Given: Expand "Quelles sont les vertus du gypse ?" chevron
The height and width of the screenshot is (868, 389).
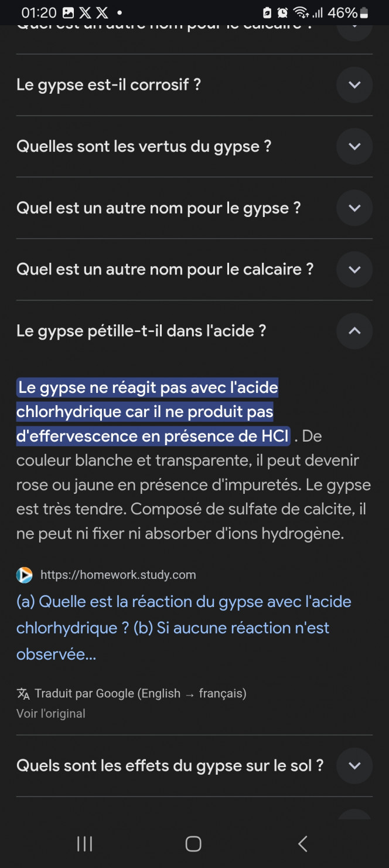Looking at the screenshot, I should point(354,147).
